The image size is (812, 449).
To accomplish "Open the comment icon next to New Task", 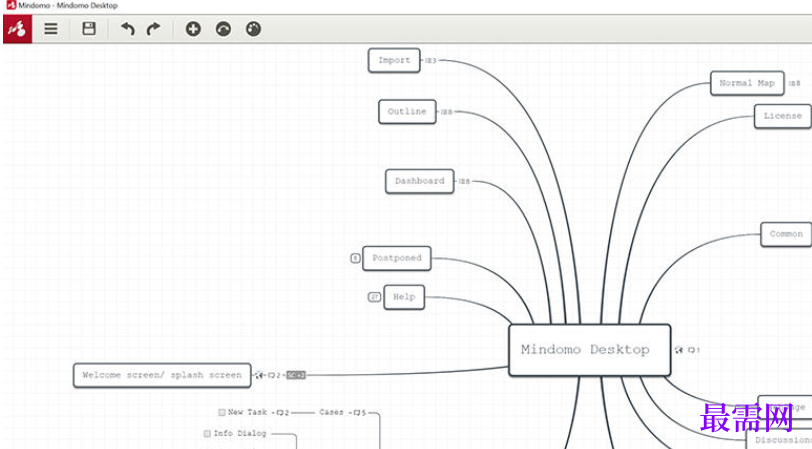I will point(280,413).
